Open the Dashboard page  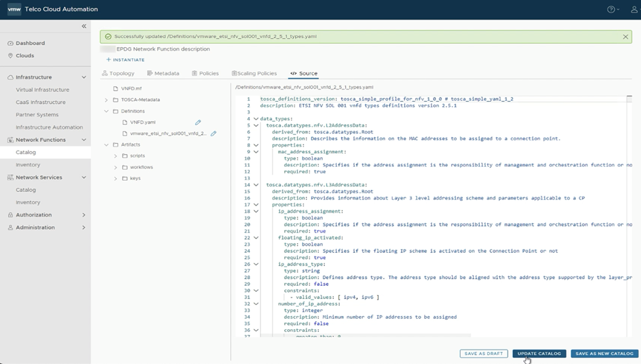[30, 43]
